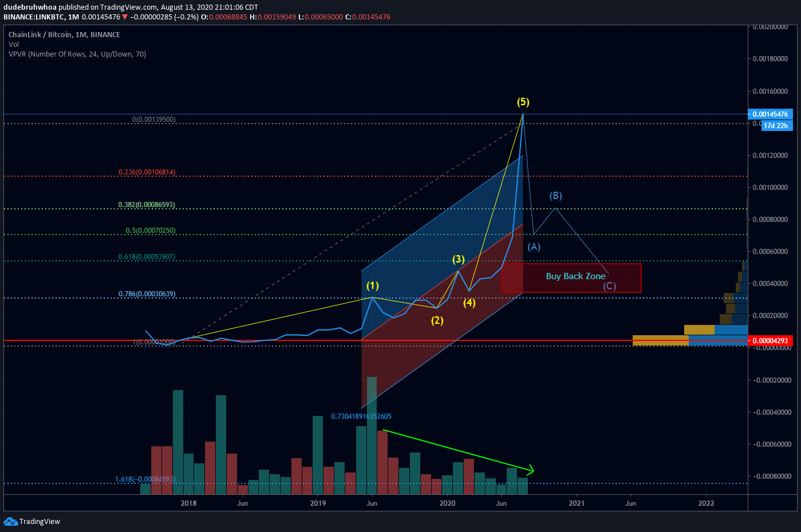Image resolution: width=801 pixels, height=532 pixels.
Task: Click the 0.382(0.00086593) Fibonacci level label
Action: 147,205
